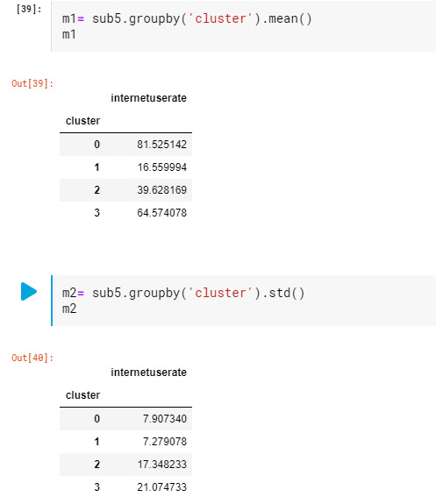
Task: Click inside the m2 groupby std code cell
Action: (244, 301)
